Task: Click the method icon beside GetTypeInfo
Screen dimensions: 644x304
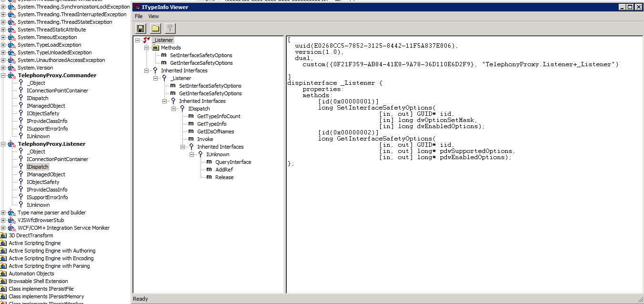Action: coord(191,124)
